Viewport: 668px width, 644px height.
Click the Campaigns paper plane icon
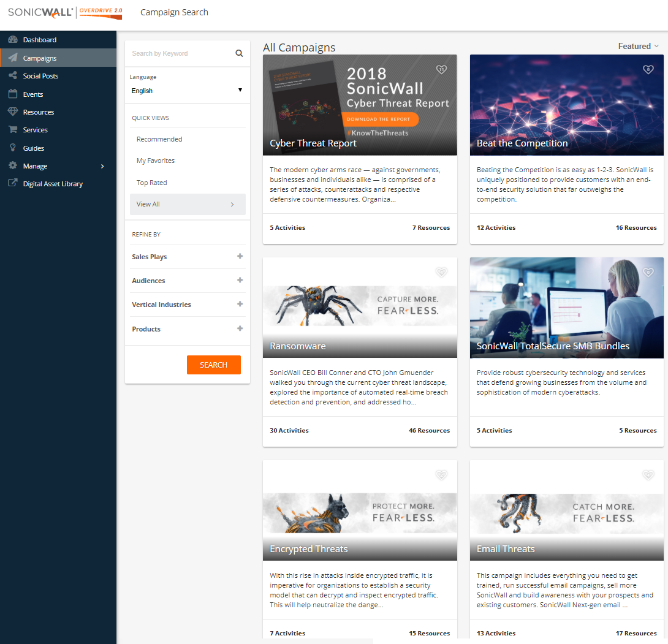click(x=13, y=58)
